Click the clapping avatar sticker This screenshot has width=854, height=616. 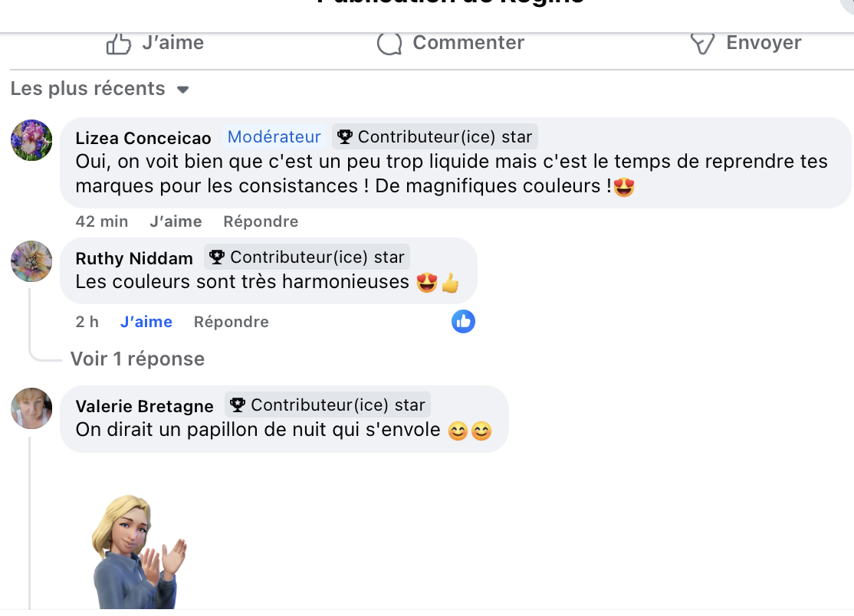(x=138, y=552)
